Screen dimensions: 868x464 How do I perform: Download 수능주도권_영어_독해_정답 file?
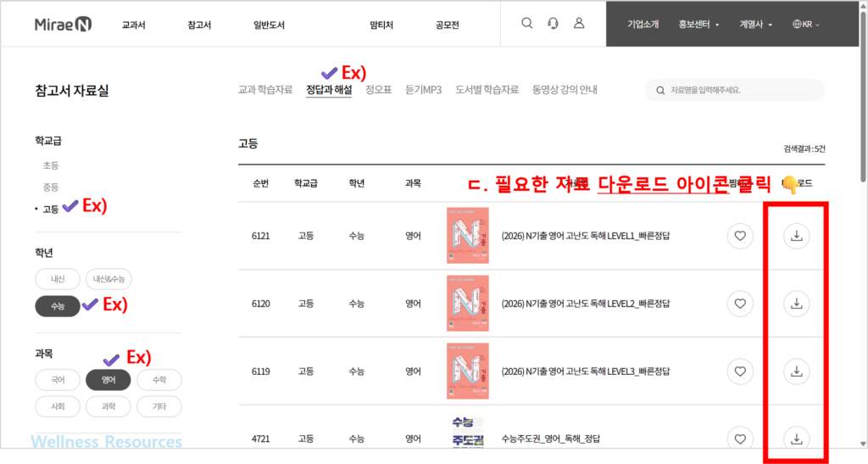click(797, 439)
